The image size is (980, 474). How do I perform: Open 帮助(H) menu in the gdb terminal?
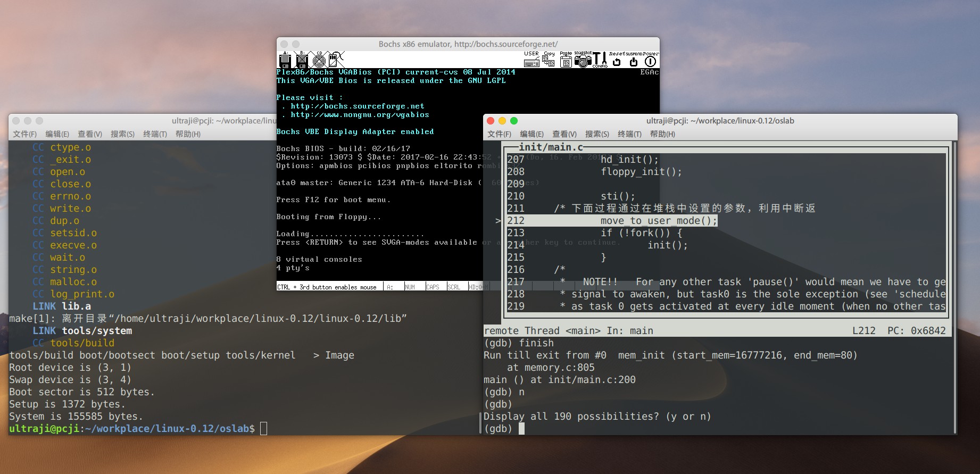(662, 134)
